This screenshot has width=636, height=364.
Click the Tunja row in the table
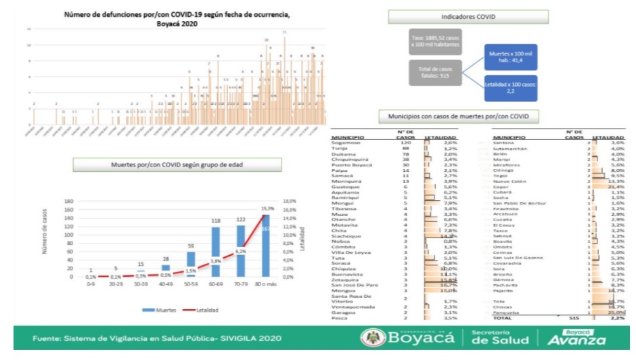[394, 148]
